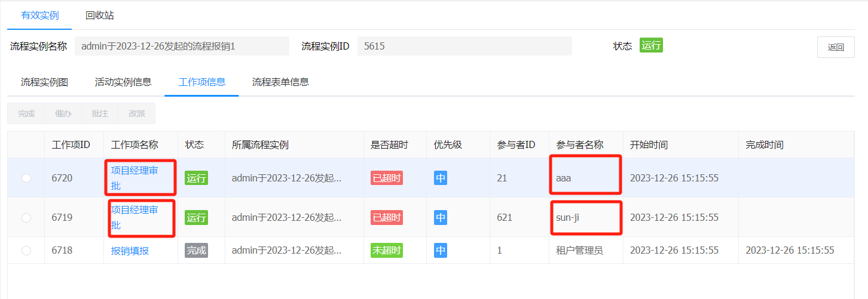Click the 改派 toolbar button
868x299 pixels.
137,113
